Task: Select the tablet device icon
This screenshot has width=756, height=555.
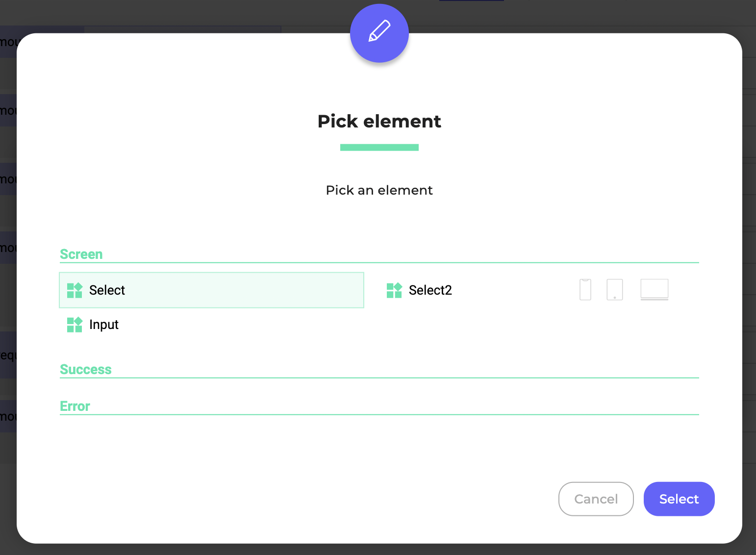Action: (614, 290)
